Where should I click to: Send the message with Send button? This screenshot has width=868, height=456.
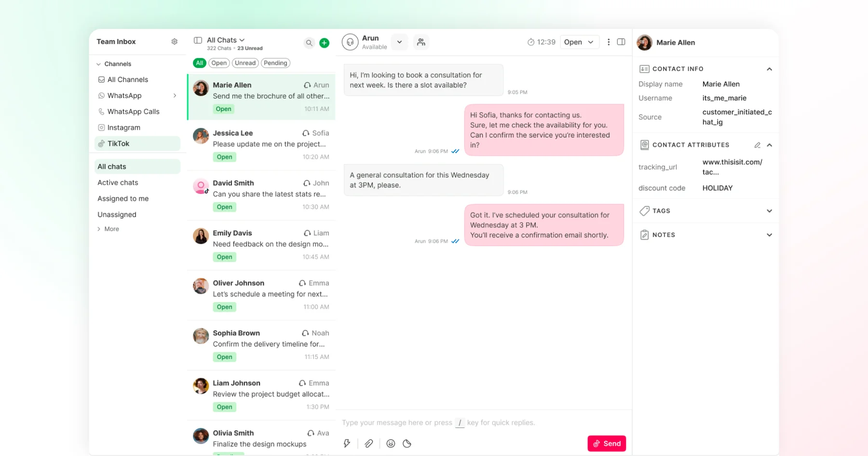607,443
